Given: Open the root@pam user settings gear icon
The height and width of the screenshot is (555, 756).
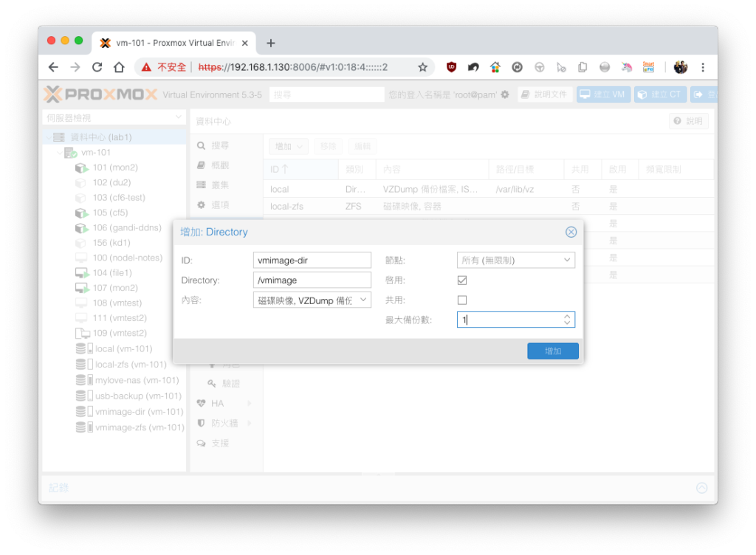Looking at the screenshot, I should [x=505, y=94].
